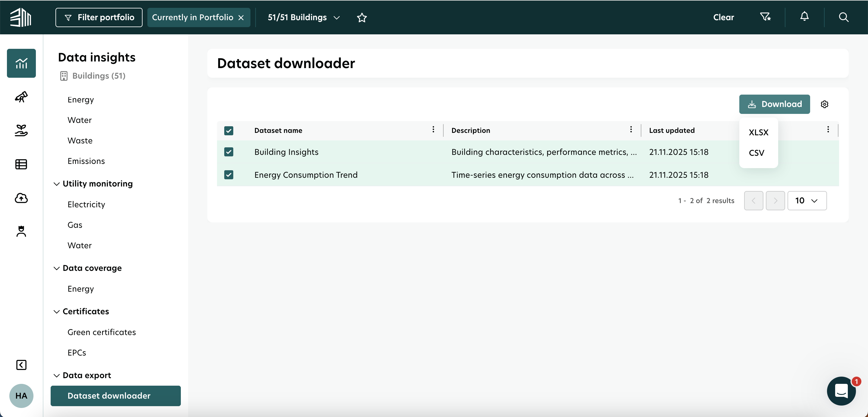
Task: Open the notifications bell
Action: coord(804,17)
